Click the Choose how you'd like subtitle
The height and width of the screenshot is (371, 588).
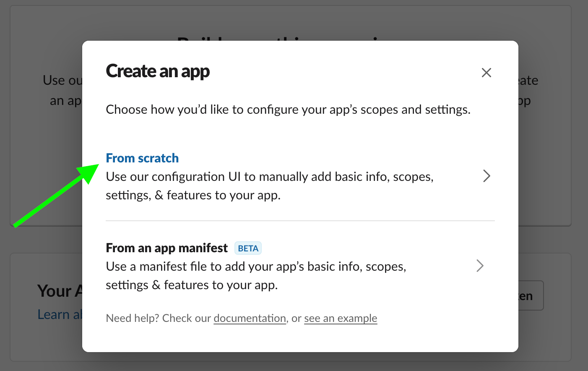click(x=288, y=110)
